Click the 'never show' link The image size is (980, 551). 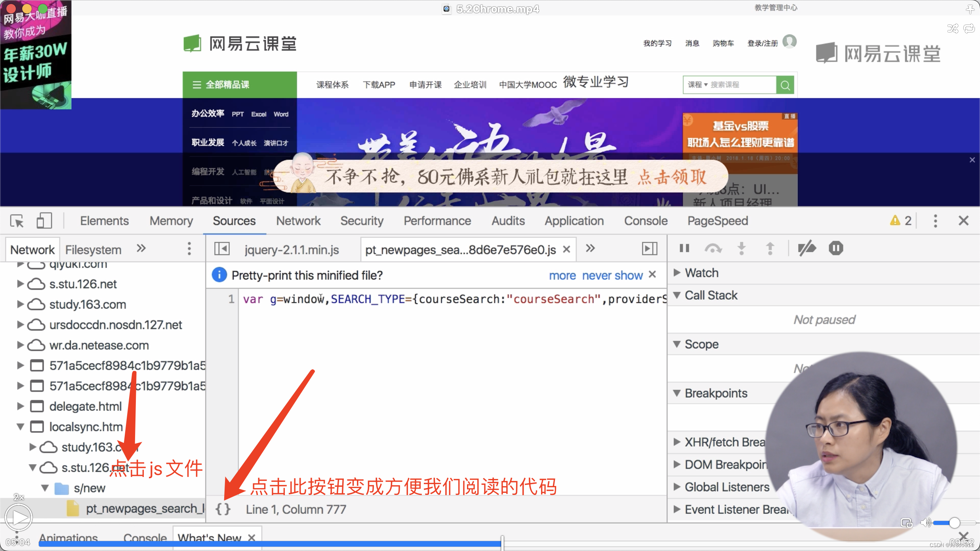[612, 275]
